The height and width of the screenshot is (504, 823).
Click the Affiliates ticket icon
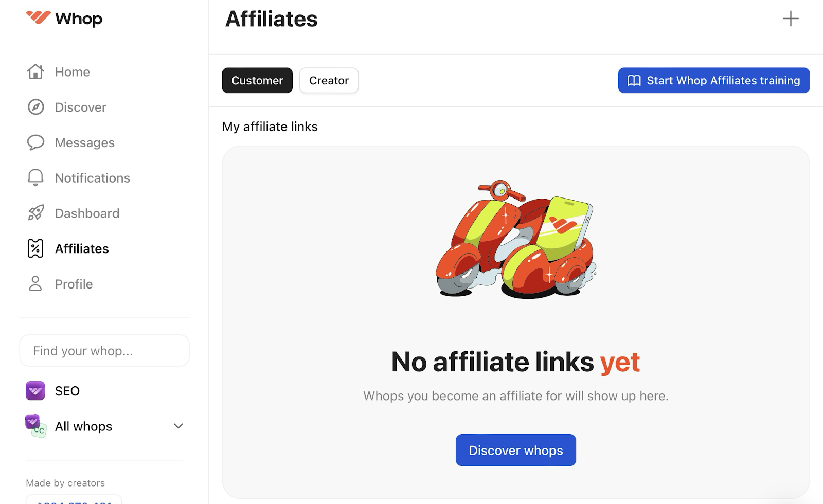pyautogui.click(x=35, y=248)
